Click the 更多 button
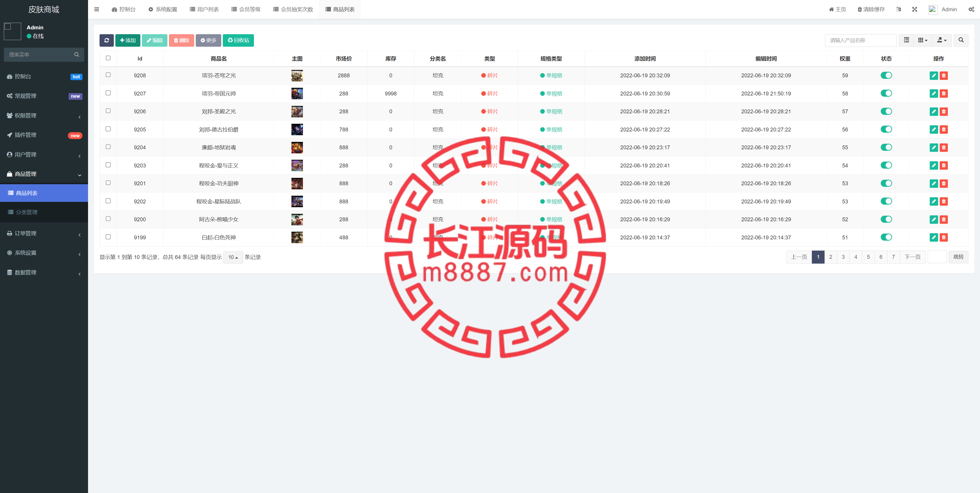Screen dimensions: 980x493 pos(209,40)
